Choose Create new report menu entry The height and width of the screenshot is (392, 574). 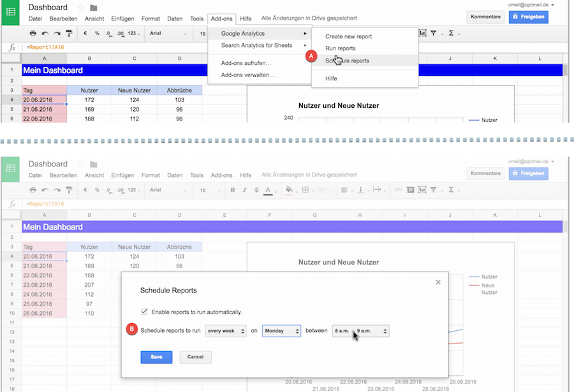(x=348, y=36)
